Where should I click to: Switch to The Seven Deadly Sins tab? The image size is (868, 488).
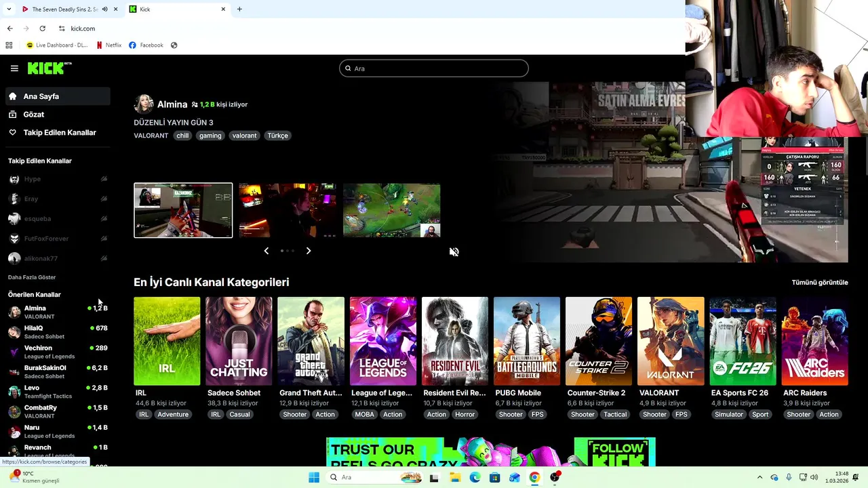pos(64,9)
